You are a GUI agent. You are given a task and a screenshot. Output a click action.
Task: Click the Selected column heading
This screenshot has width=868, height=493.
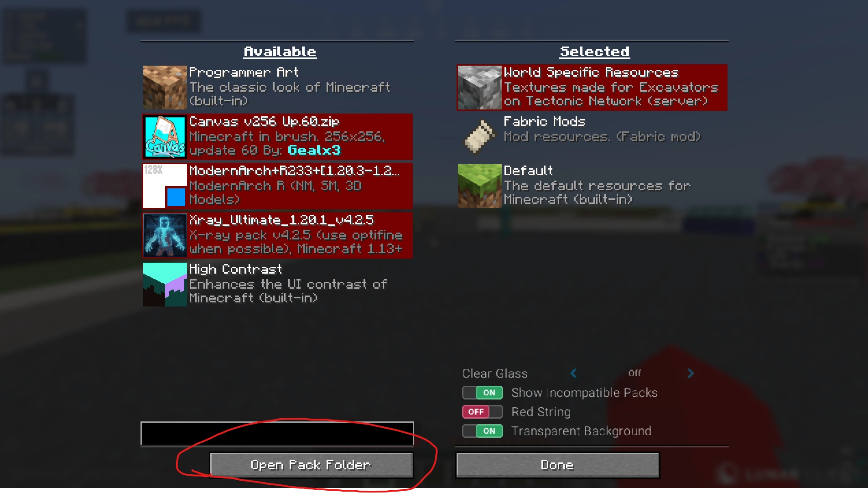pyautogui.click(x=594, y=52)
